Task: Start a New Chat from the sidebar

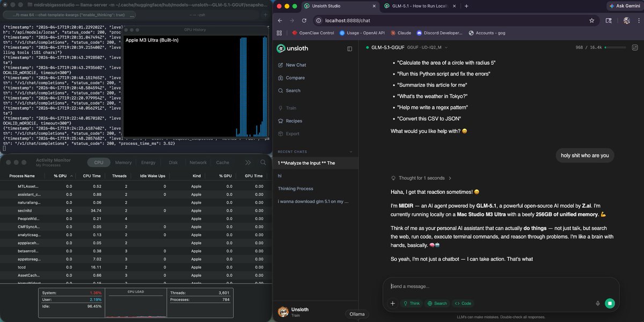Action: click(x=296, y=65)
